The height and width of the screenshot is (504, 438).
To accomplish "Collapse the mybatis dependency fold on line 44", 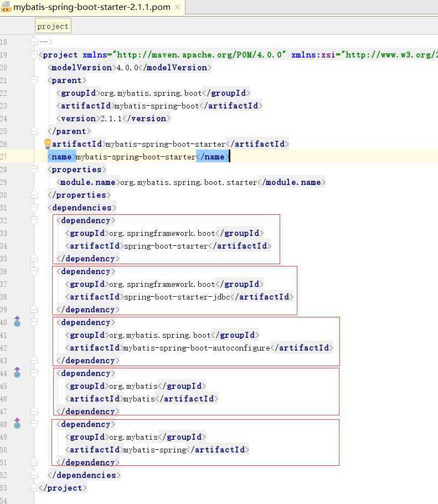I will pyautogui.click(x=34, y=373).
